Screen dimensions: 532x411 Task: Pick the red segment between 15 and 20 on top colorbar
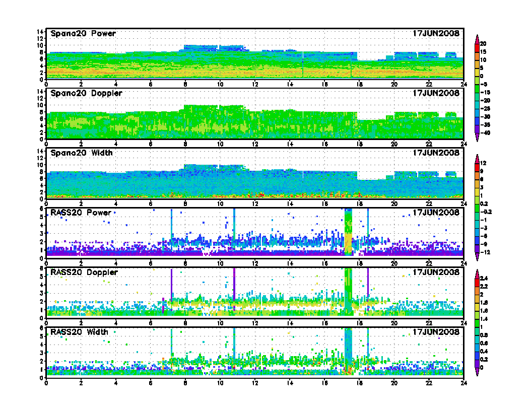(x=477, y=48)
